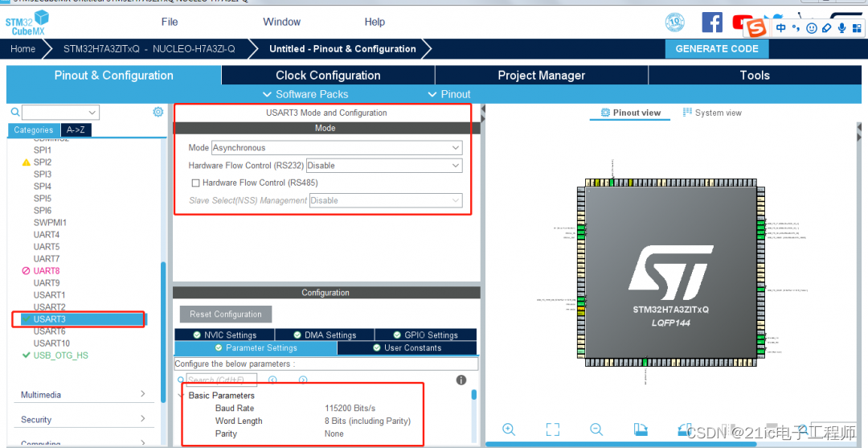Focus the parameter search field

(222, 380)
